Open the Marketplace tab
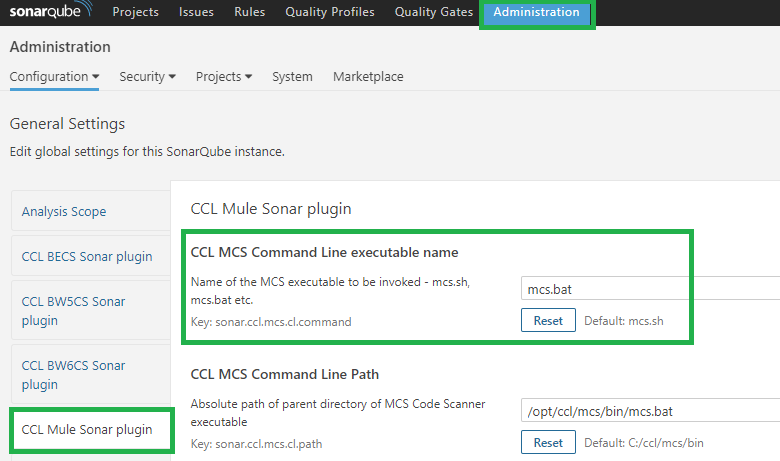This screenshot has height=461, width=780. 368,77
